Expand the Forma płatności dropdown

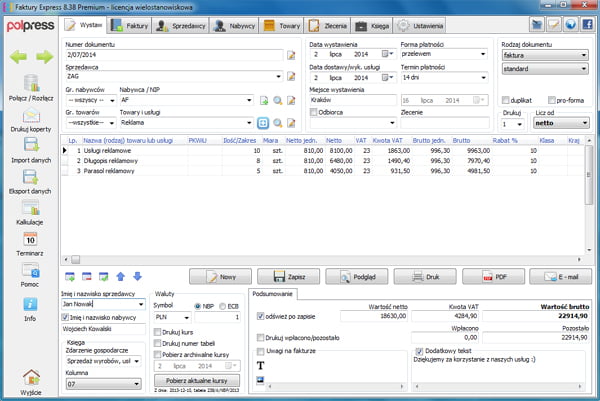pyautogui.click(x=482, y=57)
